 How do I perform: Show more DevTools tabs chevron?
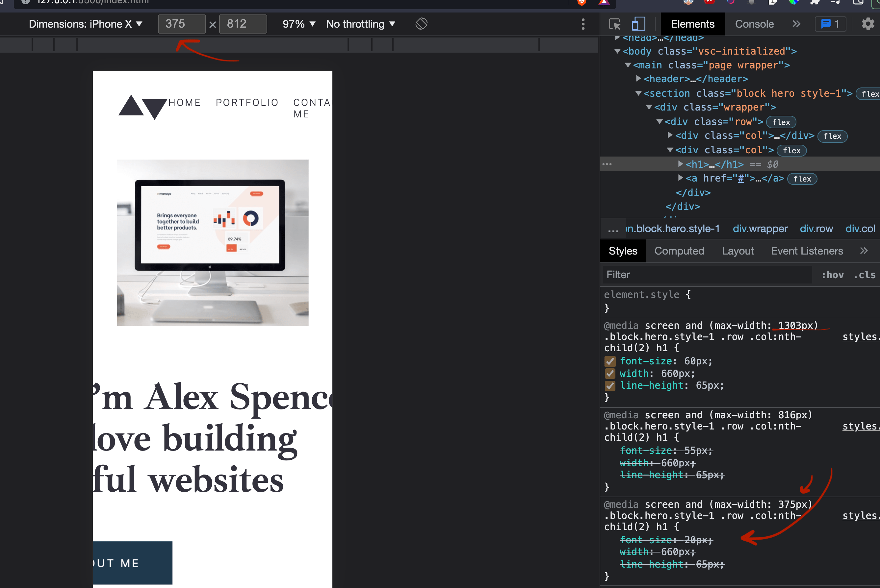coord(796,24)
